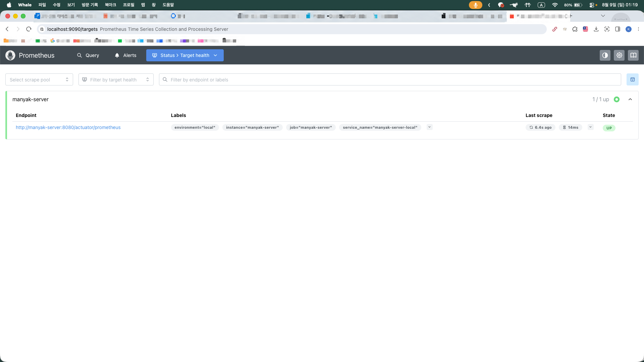Viewport: 644px width, 362px height.
Task: Click the menu bar date and time
Action: click(620, 5)
